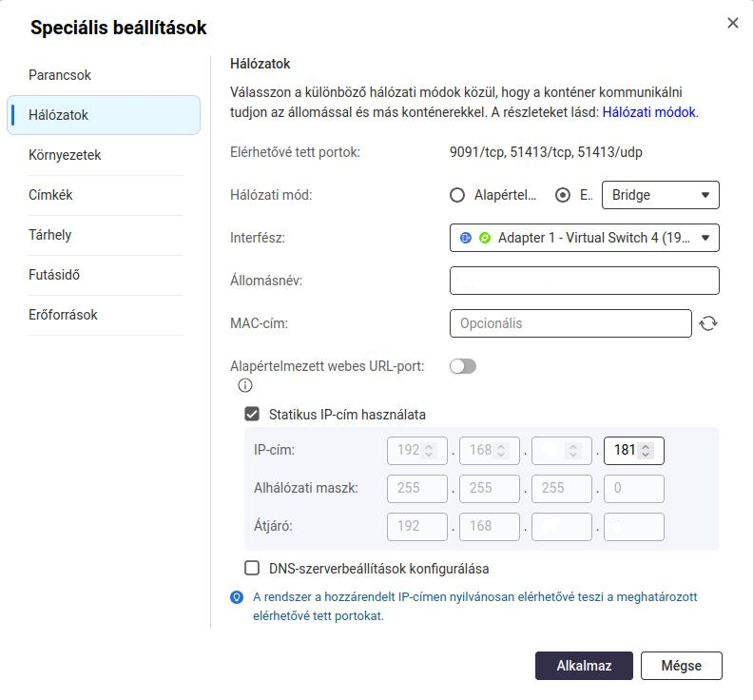Click the location info icon beside the notice
The height and width of the screenshot is (700, 753).
click(x=237, y=597)
